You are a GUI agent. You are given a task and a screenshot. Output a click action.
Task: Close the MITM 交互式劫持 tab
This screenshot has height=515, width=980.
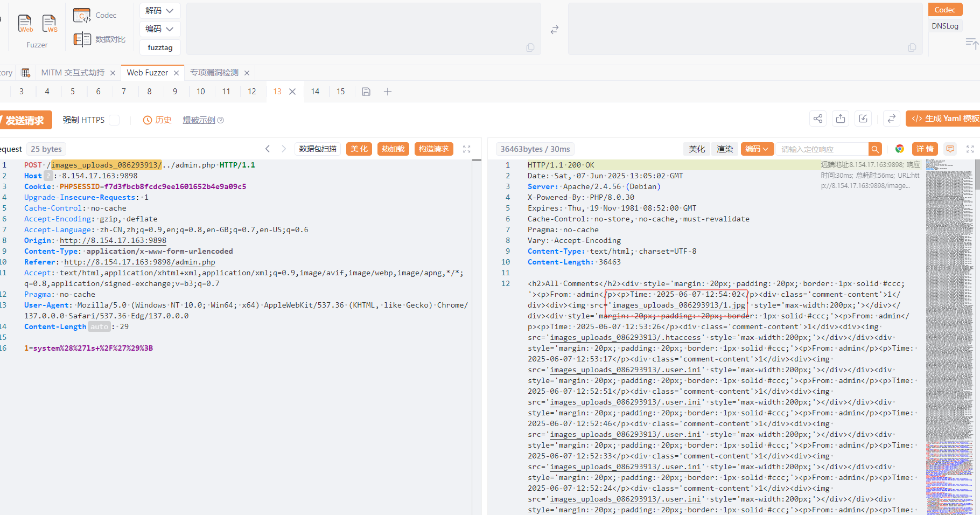[113, 73]
